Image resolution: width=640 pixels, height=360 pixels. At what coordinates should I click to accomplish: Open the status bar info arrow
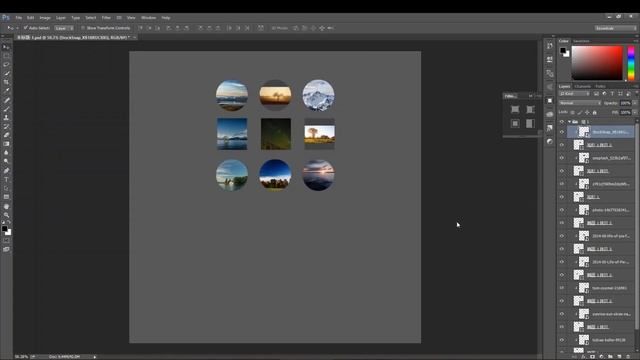pos(95,357)
